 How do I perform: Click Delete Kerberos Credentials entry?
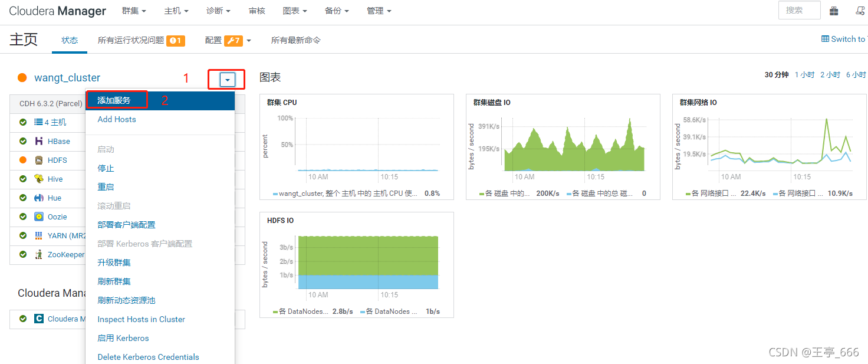[x=148, y=357]
